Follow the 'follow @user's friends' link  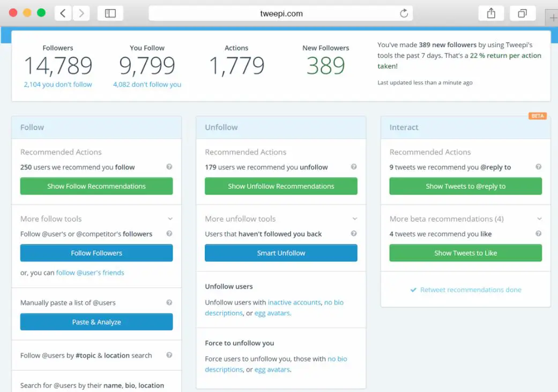click(x=90, y=273)
